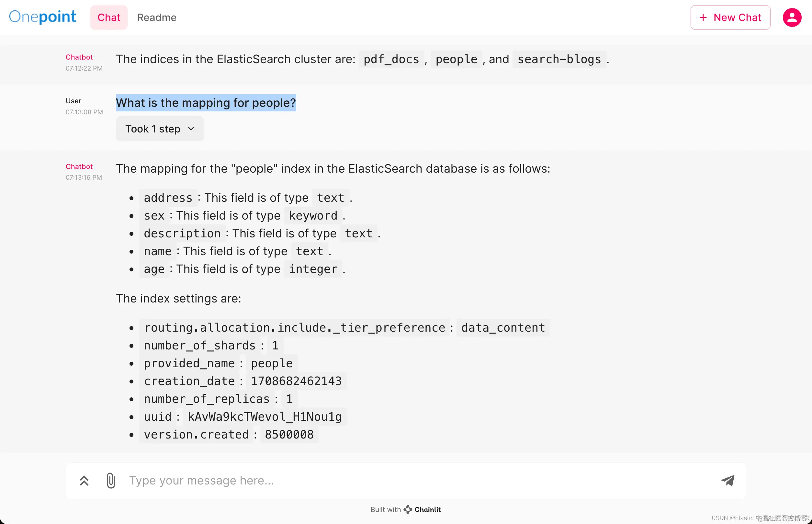812x524 pixels.
Task: Open the Readme tab
Action: (156, 17)
